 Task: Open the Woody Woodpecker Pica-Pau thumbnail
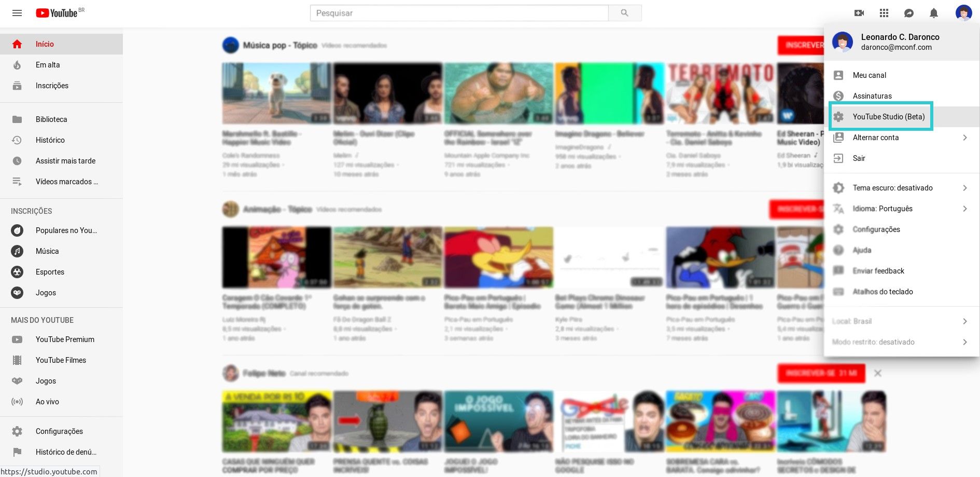pos(498,257)
